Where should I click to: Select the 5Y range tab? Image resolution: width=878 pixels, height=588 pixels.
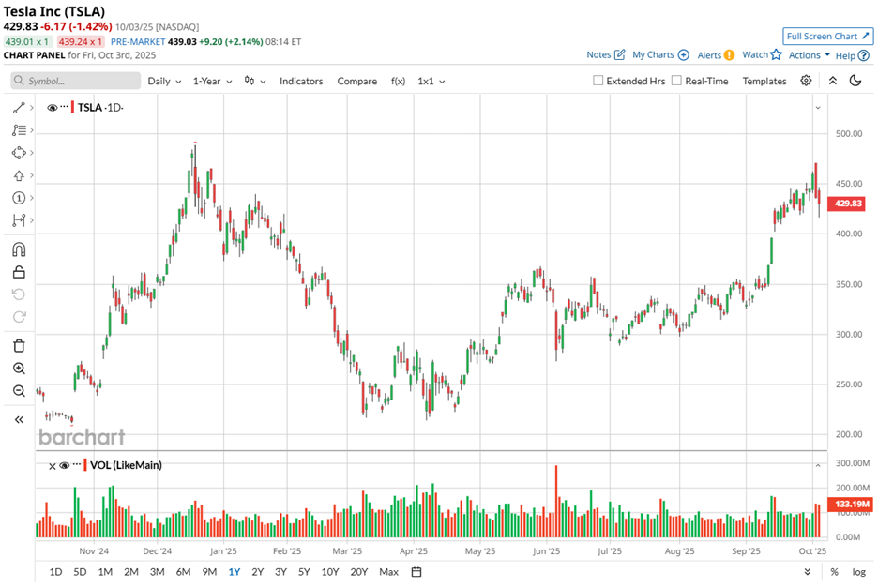304,572
